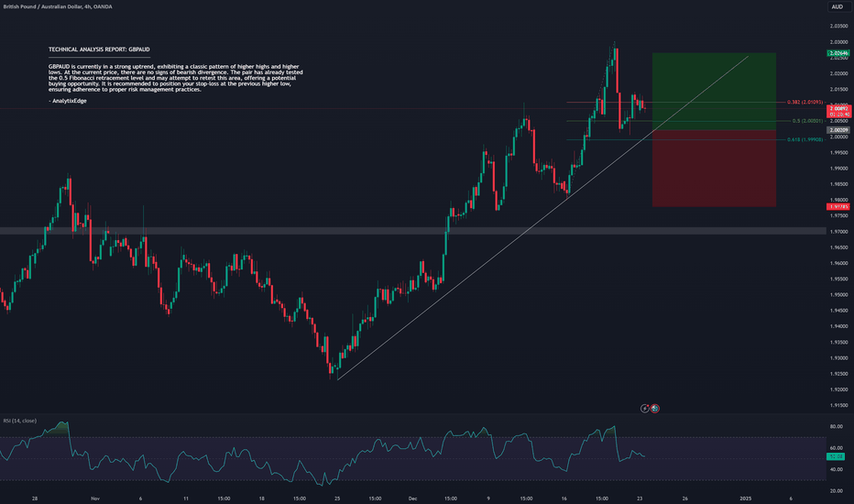Select the red stop-loss zone of the long position
The width and height of the screenshot is (854, 504).
point(714,169)
